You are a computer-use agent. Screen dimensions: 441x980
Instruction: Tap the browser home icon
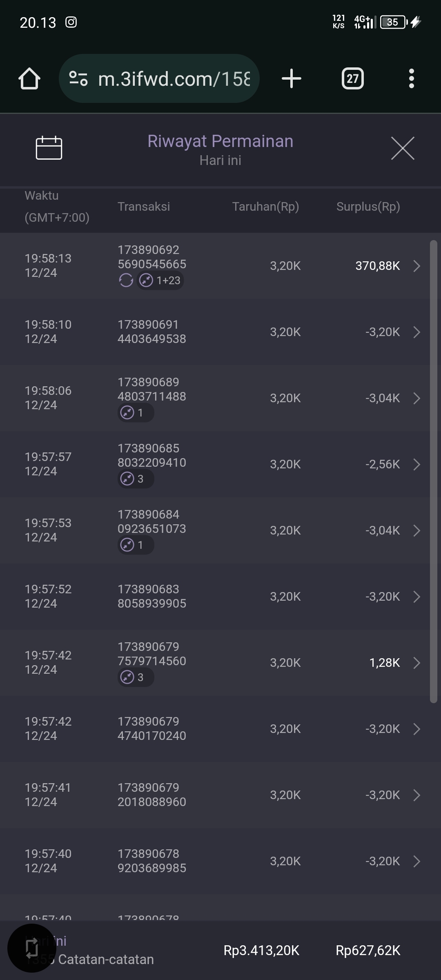click(29, 78)
